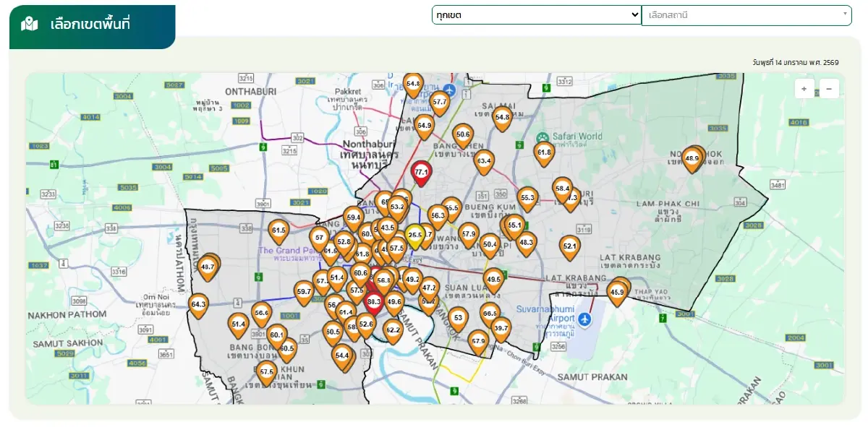Open the 50.6 marker near Bang Khen
868x427 pixels.
point(463,135)
